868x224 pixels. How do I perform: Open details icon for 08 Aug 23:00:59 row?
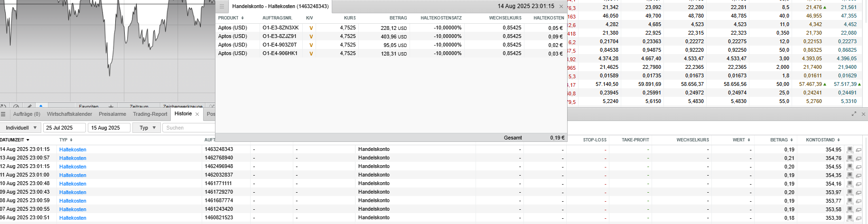click(x=850, y=201)
